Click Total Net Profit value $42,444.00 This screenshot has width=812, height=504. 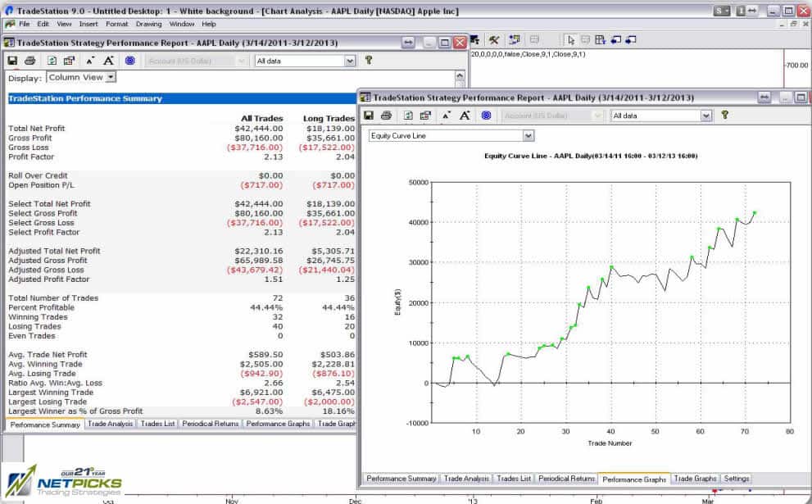click(x=259, y=129)
